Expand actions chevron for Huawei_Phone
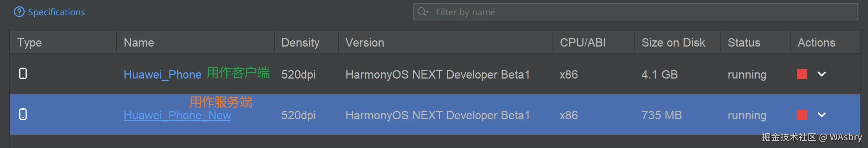The height and width of the screenshot is (148, 868). [x=822, y=74]
